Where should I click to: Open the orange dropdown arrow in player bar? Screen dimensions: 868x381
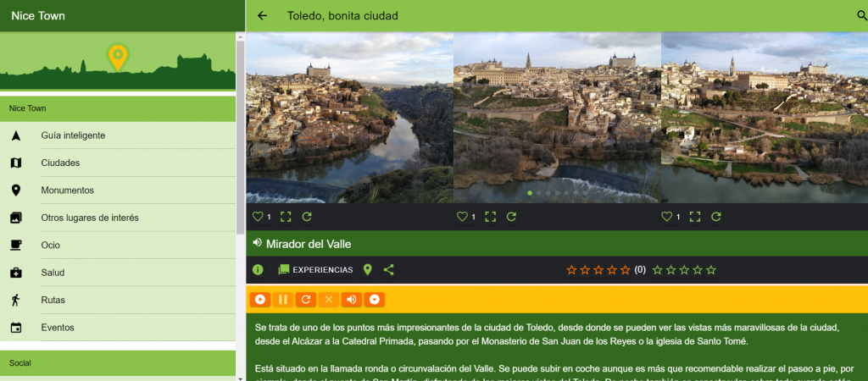point(374,300)
